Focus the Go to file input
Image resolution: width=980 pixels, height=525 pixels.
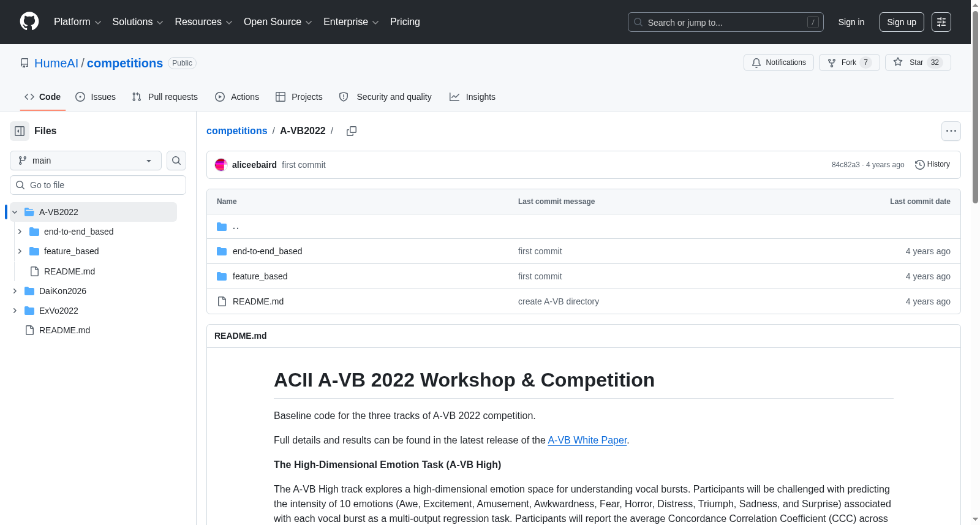(x=98, y=185)
